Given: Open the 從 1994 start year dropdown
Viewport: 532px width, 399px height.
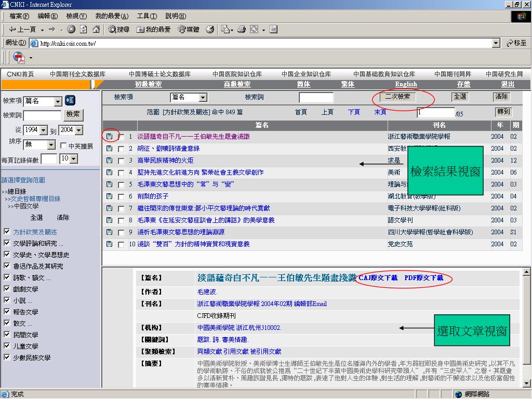Looking at the screenshot, I should tap(44, 130).
